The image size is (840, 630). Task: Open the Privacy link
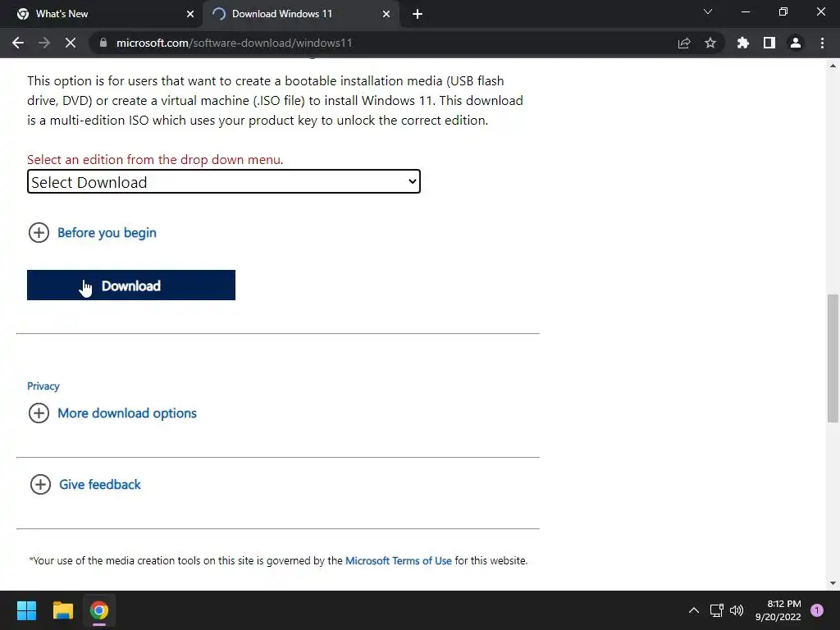43,386
